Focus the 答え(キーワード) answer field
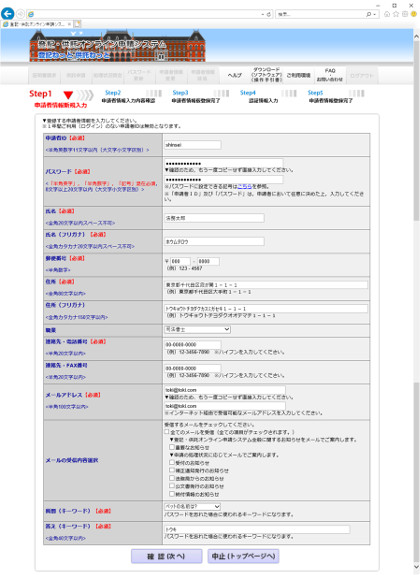The height and width of the screenshot is (575, 420). [257, 530]
